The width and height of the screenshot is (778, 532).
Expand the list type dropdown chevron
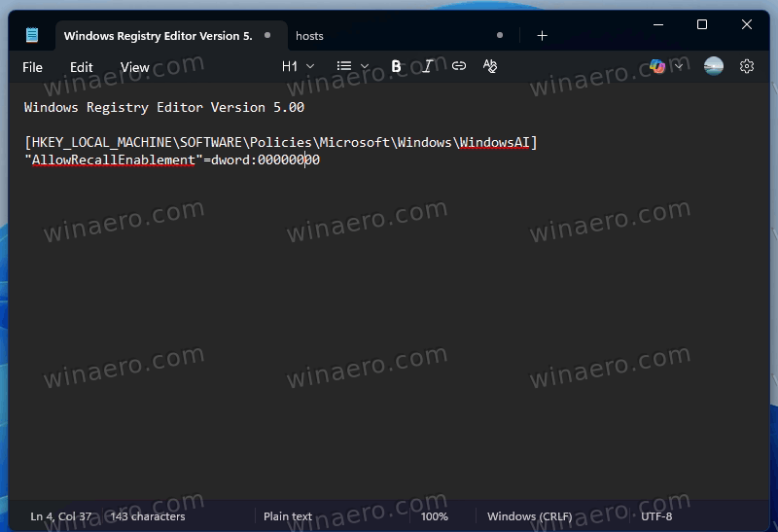(x=365, y=66)
